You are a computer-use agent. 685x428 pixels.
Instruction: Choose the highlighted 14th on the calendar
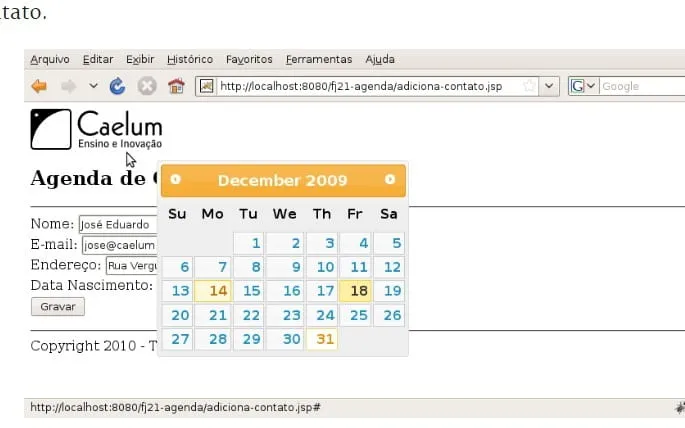click(213, 291)
